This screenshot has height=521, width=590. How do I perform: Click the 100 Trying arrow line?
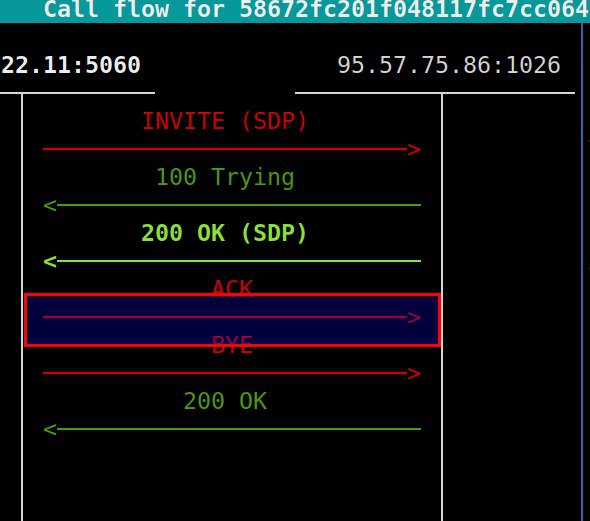click(232, 205)
